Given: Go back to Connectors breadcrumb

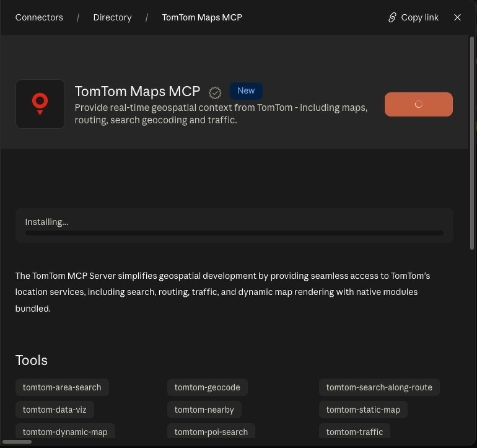Looking at the screenshot, I should pos(39,17).
